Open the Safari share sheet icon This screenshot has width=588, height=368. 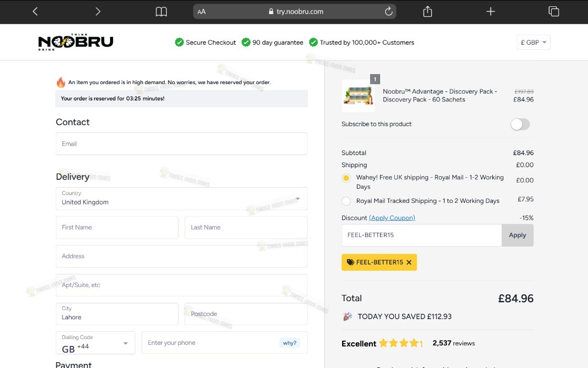(x=427, y=12)
